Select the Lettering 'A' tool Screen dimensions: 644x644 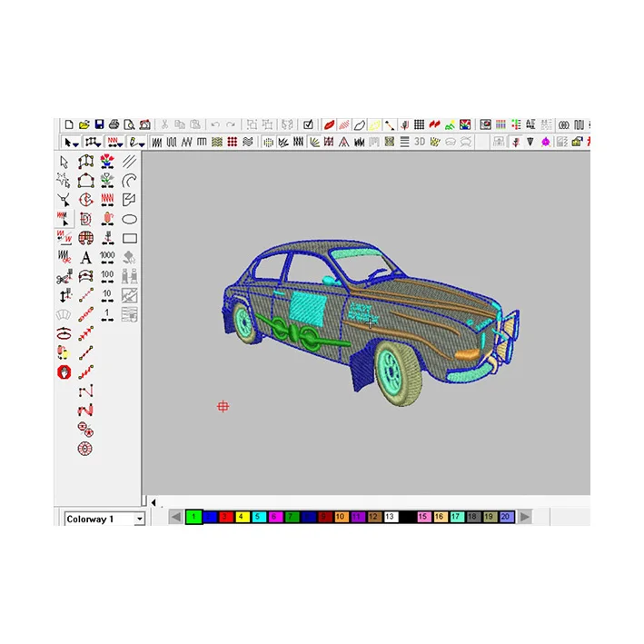[x=85, y=258]
